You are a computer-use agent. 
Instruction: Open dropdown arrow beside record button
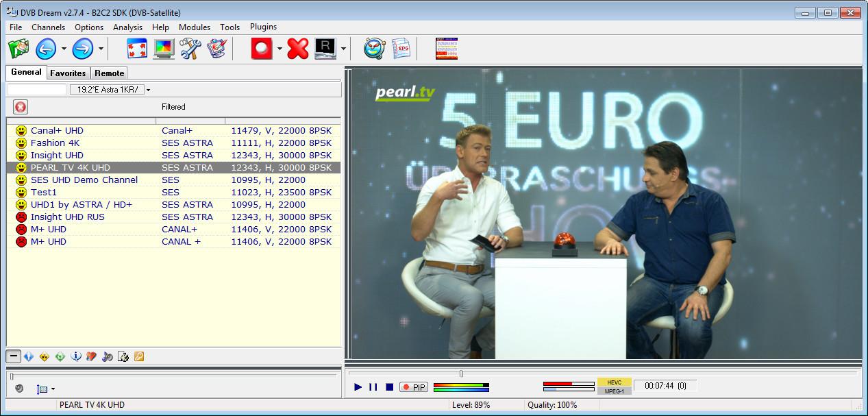coord(280,49)
